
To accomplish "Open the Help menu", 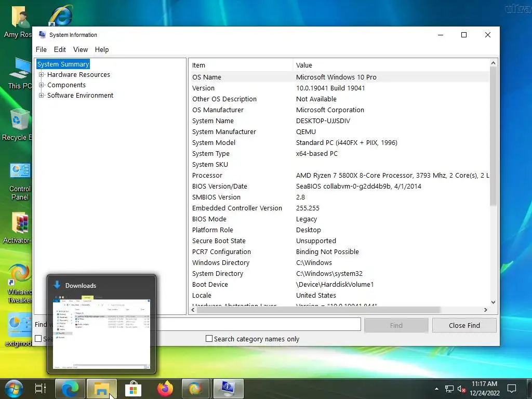I will [x=102, y=49].
